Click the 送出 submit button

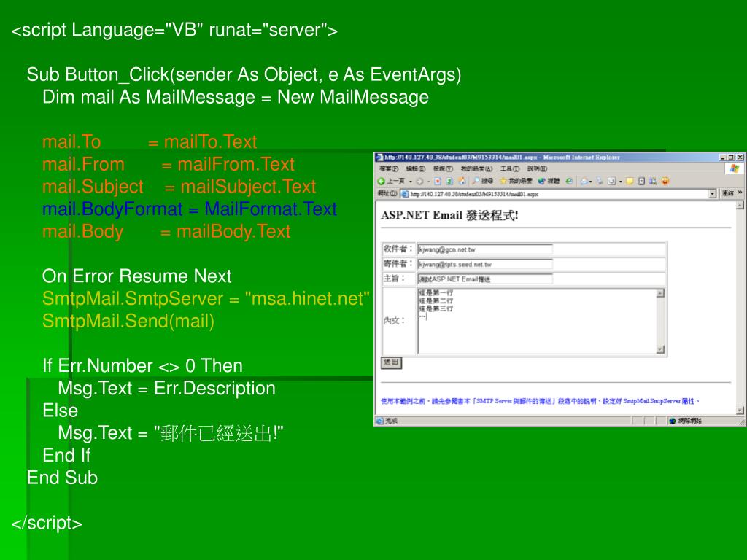coord(391,363)
